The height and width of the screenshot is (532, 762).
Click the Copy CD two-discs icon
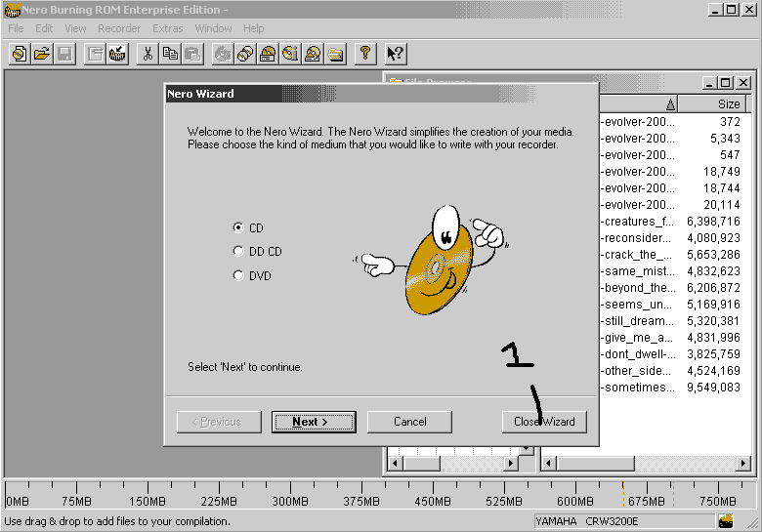(x=245, y=54)
